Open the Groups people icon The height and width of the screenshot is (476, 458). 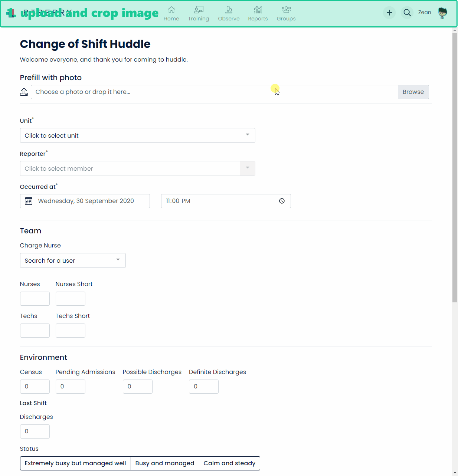[286, 10]
